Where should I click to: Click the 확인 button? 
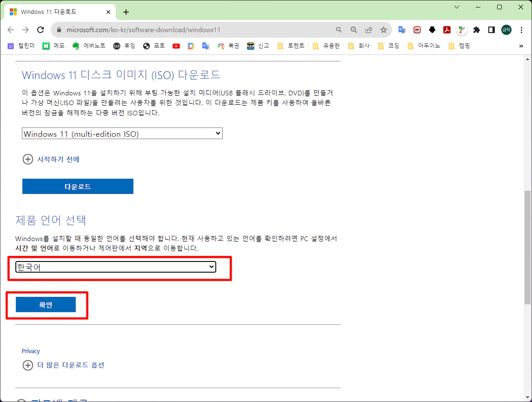pyautogui.click(x=46, y=305)
